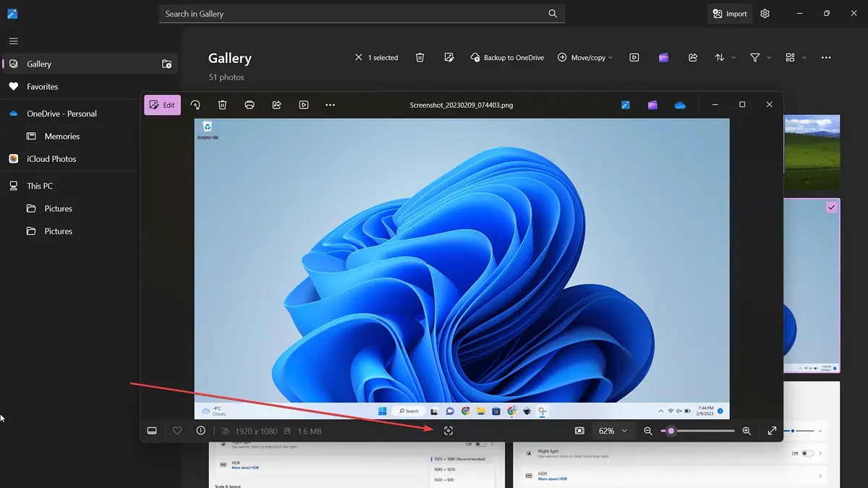Enter fullscreen with the expand arrows
Image resolution: width=868 pixels, height=488 pixels.
[x=772, y=431]
